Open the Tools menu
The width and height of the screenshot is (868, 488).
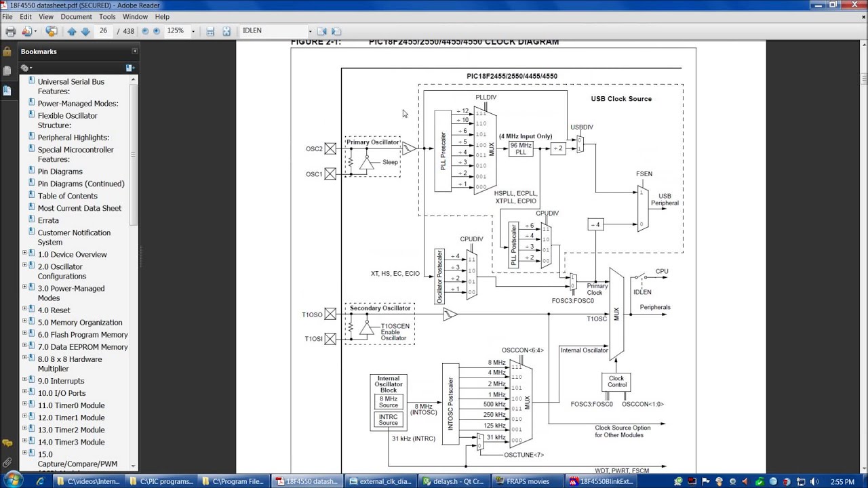[107, 16]
